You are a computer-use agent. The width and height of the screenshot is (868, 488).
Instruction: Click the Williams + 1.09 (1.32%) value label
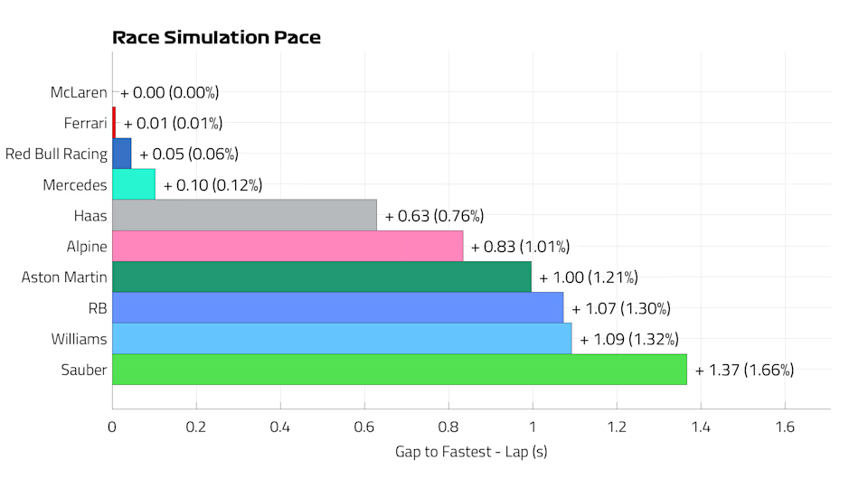[628, 340]
